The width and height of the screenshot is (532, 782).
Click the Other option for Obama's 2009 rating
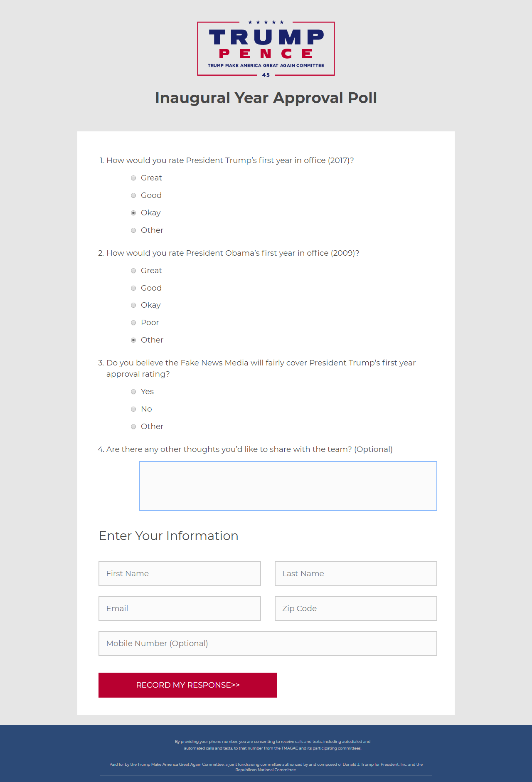click(x=133, y=340)
